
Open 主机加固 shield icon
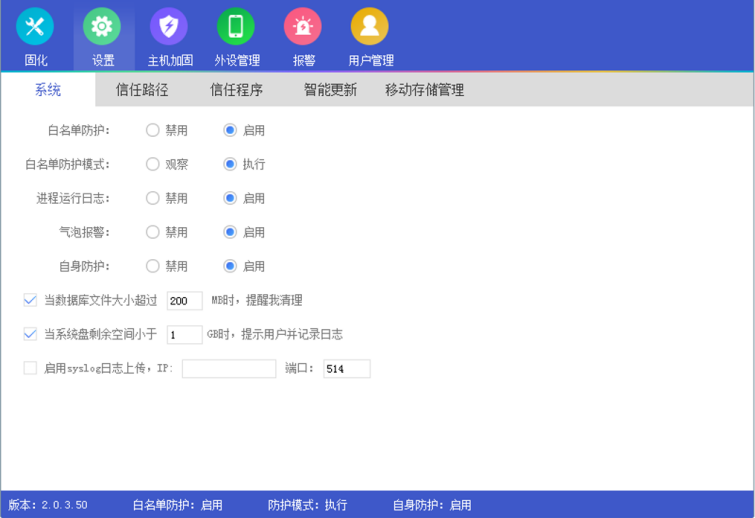click(169, 27)
